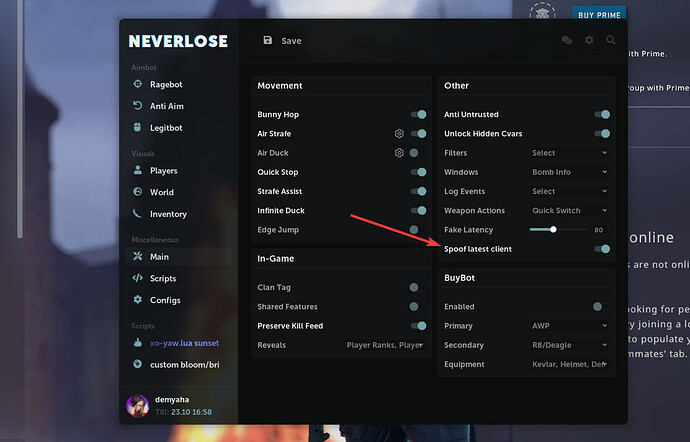Enable Clan Tag switch
This screenshot has height=442, width=690.
[x=415, y=287]
